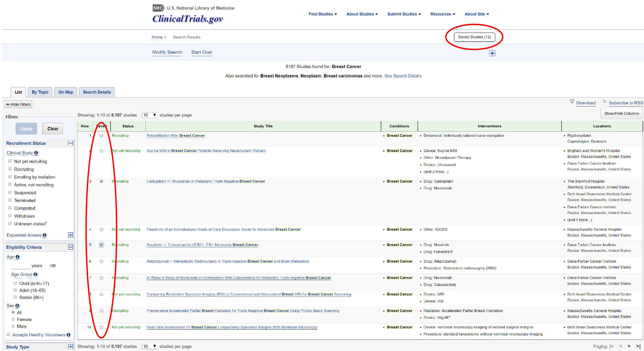The height and width of the screenshot is (351, 644).
Task: Click the Apply filters button
Action: [26, 129]
